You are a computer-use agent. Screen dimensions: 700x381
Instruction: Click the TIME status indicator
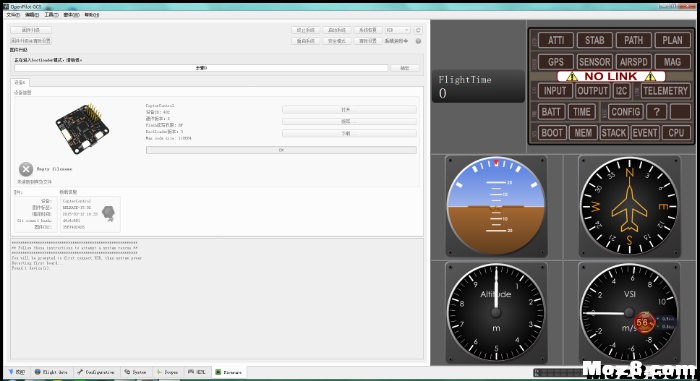(581, 112)
